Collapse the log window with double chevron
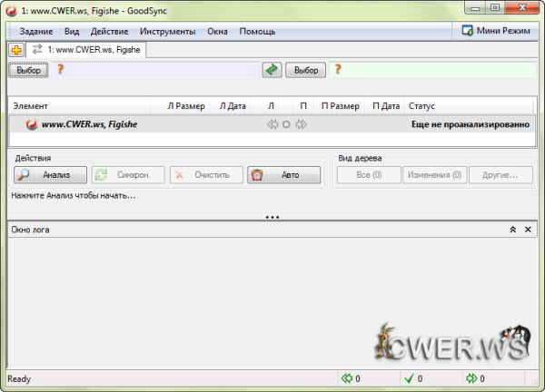 512,230
